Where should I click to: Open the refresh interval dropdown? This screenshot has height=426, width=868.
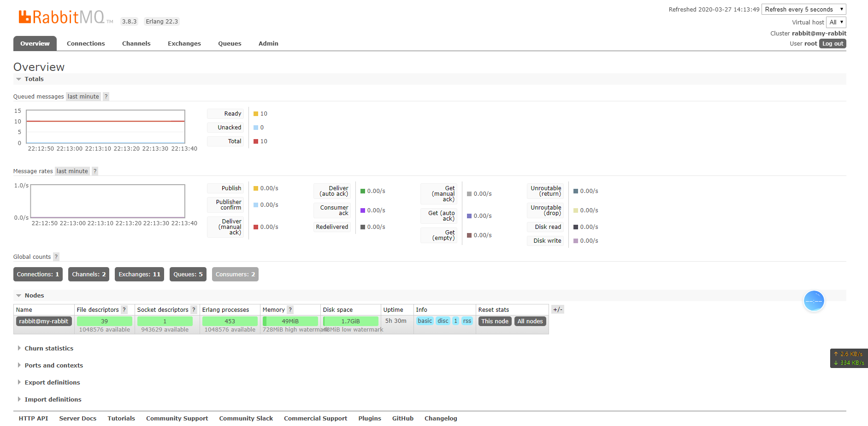pos(803,10)
